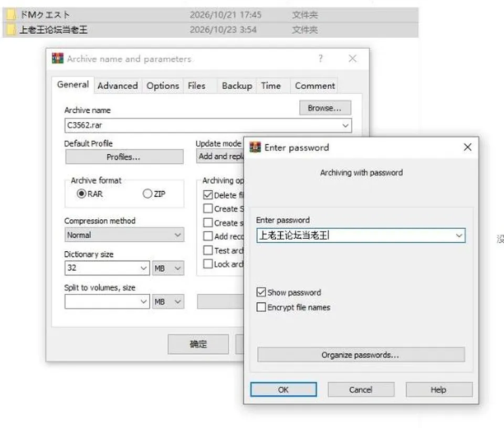Click the Browse... button

[x=325, y=108]
